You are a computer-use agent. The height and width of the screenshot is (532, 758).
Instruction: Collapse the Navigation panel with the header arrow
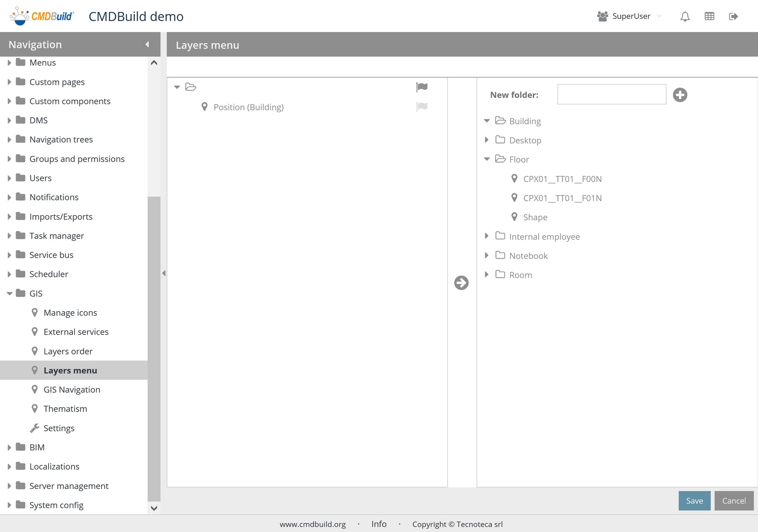click(x=147, y=45)
